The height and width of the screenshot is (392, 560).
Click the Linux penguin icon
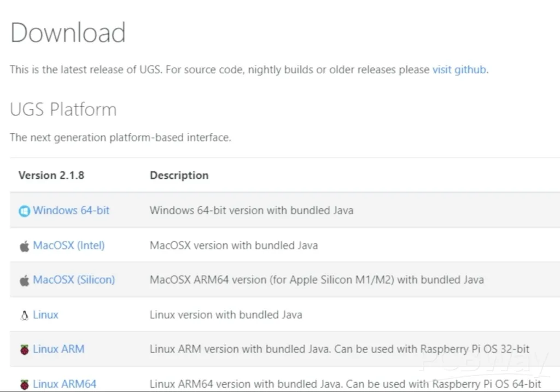point(24,315)
